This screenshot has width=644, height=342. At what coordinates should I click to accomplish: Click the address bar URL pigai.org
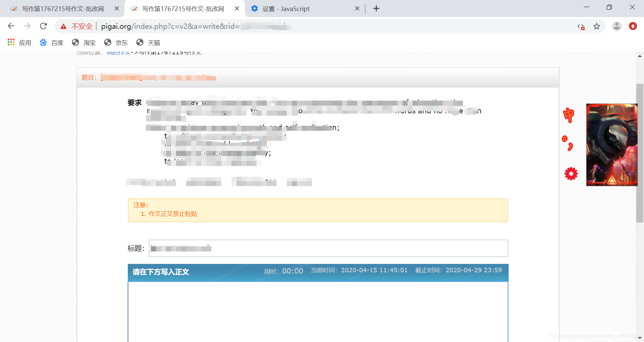(196, 26)
